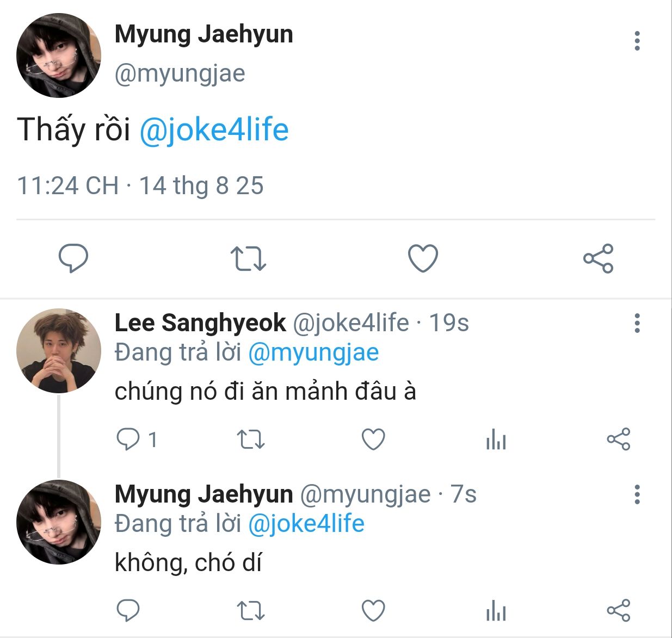
Task: Share Lee Sanghyeok's reply
Action: (x=618, y=439)
